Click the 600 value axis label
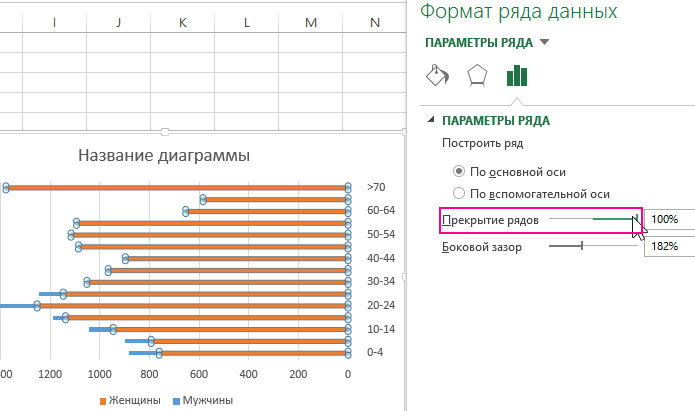The width and height of the screenshot is (695, 411). point(199,374)
